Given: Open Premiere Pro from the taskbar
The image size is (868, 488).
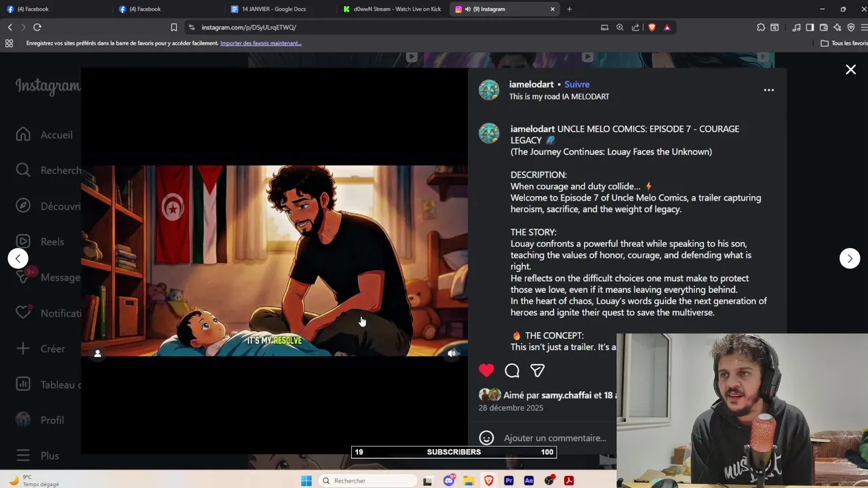Looking at the screenshot, I should point(509,481).
